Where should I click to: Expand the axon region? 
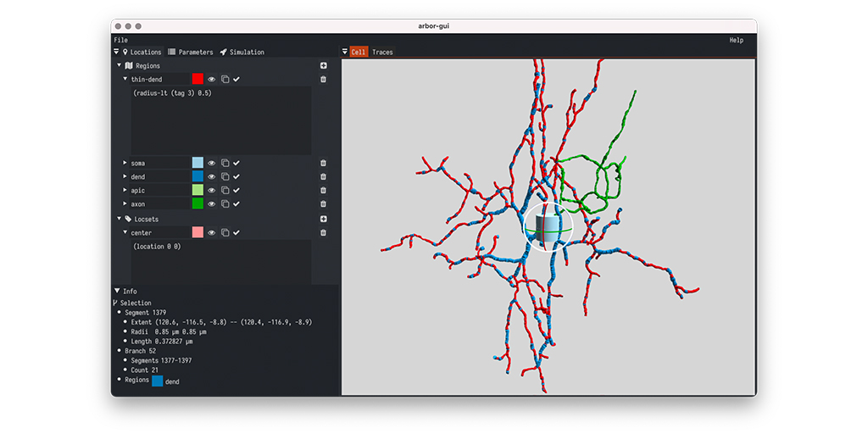click(125, 203)
